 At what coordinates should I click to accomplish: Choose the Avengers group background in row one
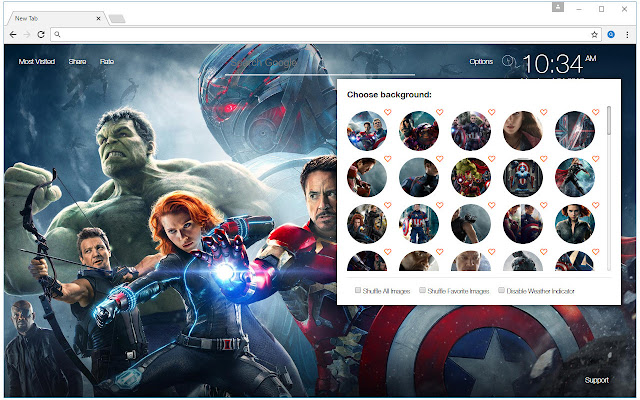click(367, 131)
